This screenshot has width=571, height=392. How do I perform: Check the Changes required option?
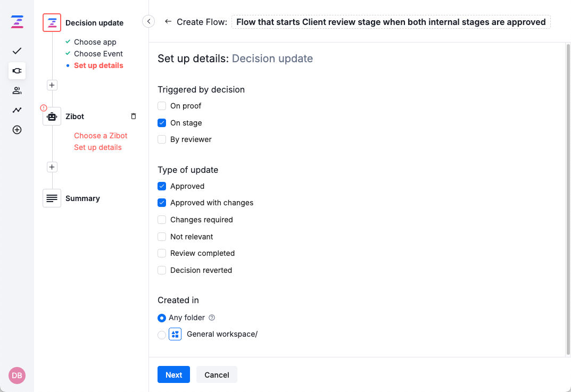162,220
